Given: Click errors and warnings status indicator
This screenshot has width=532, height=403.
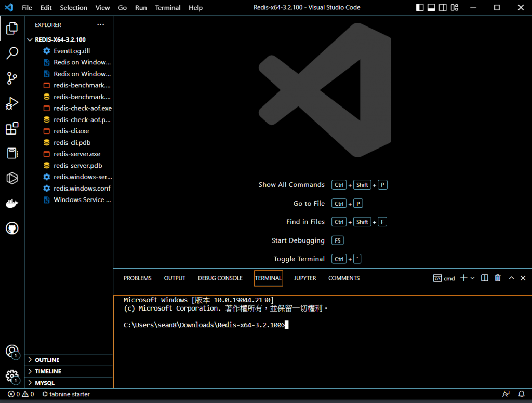Looking at the screenshot, I should click(x=21, y=394).
